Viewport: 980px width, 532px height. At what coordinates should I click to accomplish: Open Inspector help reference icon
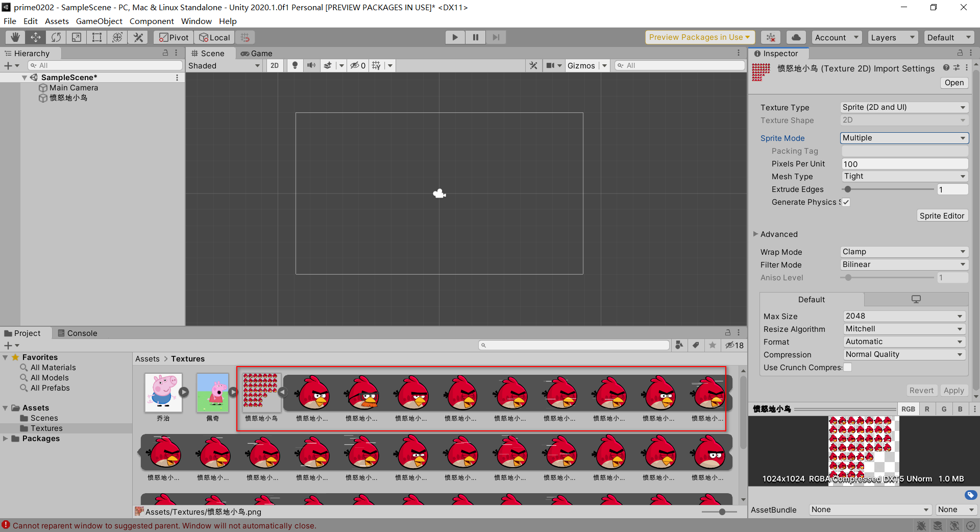point(946,67)
